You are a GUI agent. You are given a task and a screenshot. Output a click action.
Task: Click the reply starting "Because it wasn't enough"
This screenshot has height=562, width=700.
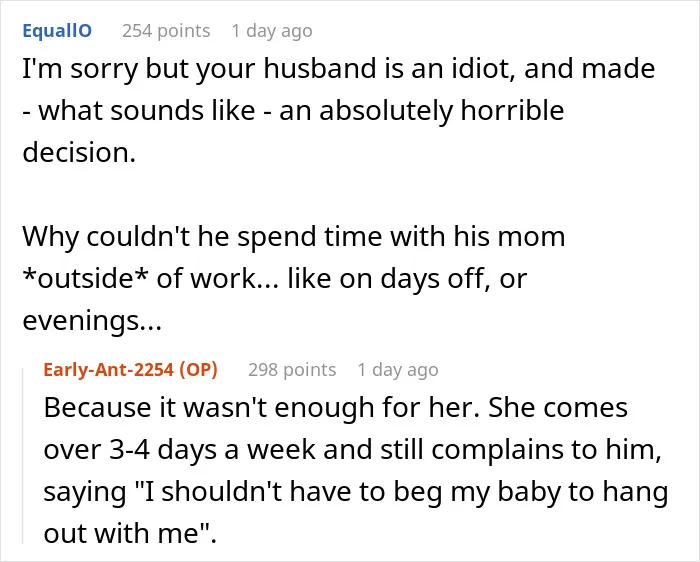356,470
